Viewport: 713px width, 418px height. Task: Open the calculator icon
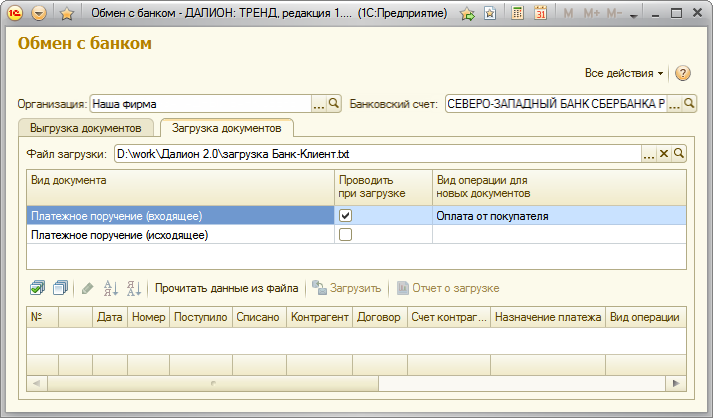[x=517, y=13]
